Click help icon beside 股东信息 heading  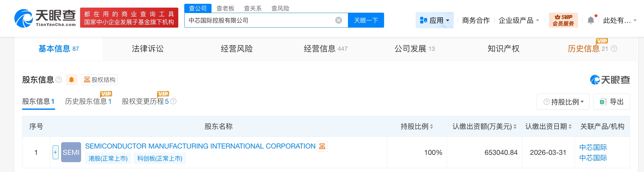pos(59,80)
